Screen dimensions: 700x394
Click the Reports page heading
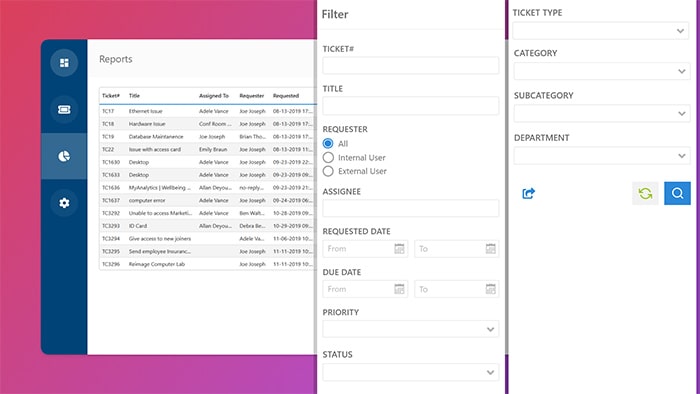pyautogui.click(x=116, y=59)
